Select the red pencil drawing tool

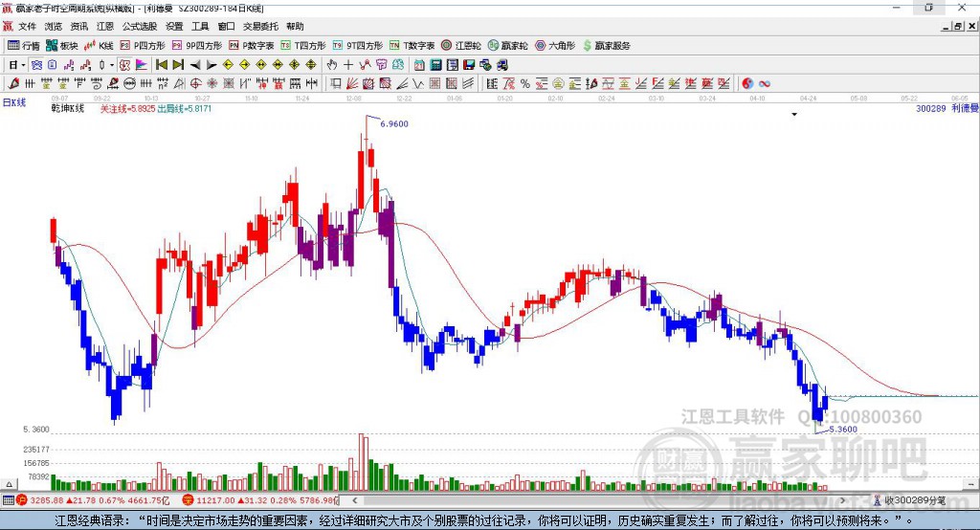[x=12, y=84]
